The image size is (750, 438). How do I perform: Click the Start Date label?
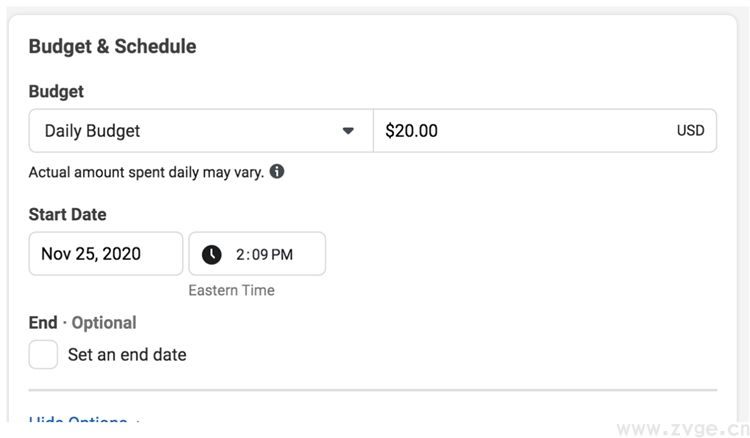[67, 214]
